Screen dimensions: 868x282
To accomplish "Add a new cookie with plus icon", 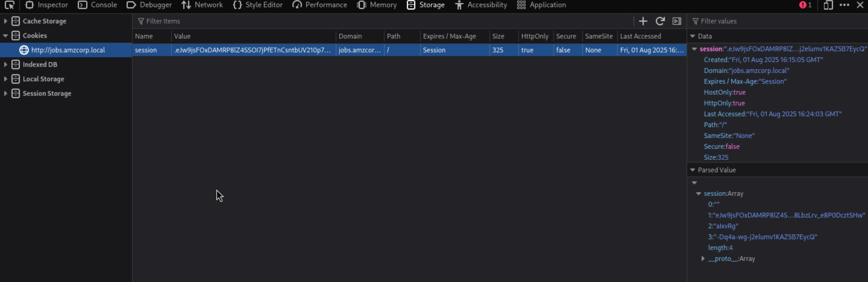I will coord(643,21).
